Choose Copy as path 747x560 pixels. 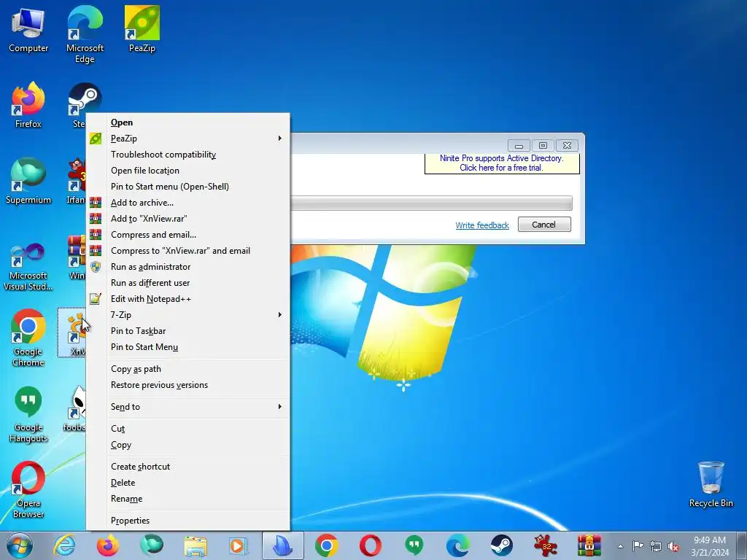[188, 369]
